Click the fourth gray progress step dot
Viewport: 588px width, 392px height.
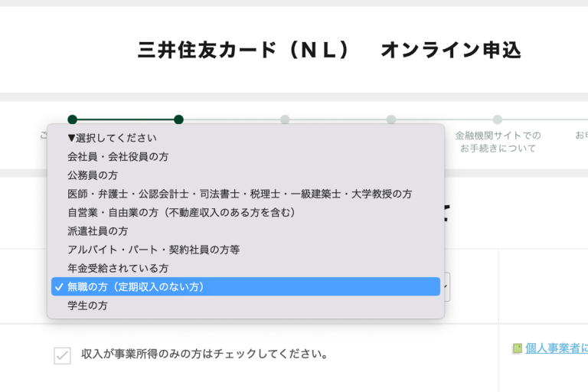coord(391,119)
